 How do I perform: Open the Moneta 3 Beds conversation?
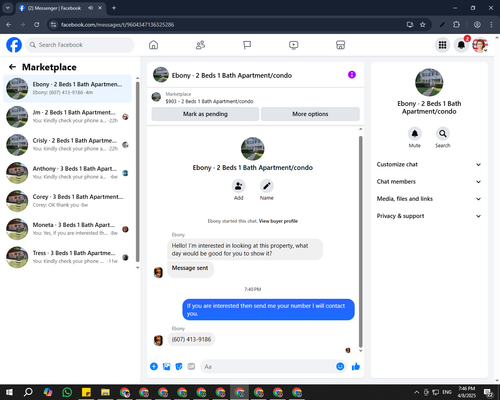pyautogui.click(x=67, y=229)
